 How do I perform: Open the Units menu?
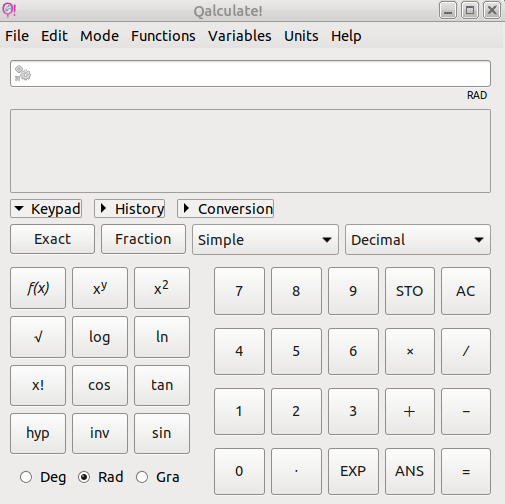point(301,36)
